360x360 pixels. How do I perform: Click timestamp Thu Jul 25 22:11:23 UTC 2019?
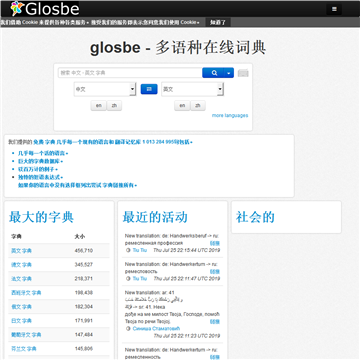(x=187, y=336)
